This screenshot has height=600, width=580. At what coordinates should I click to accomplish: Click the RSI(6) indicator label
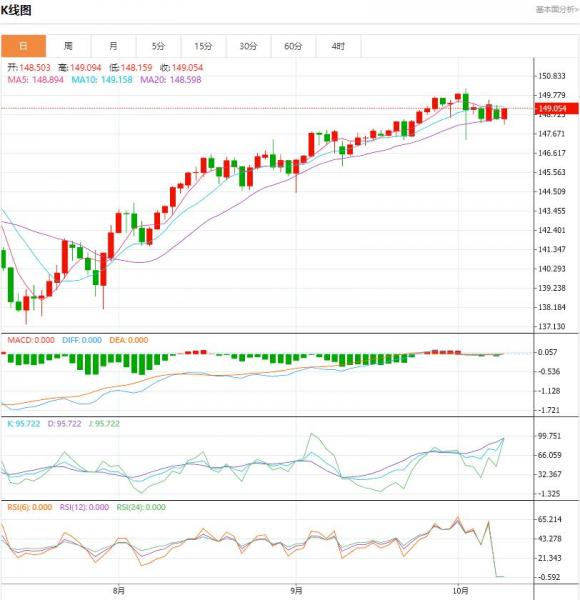[x=30, y=507]
